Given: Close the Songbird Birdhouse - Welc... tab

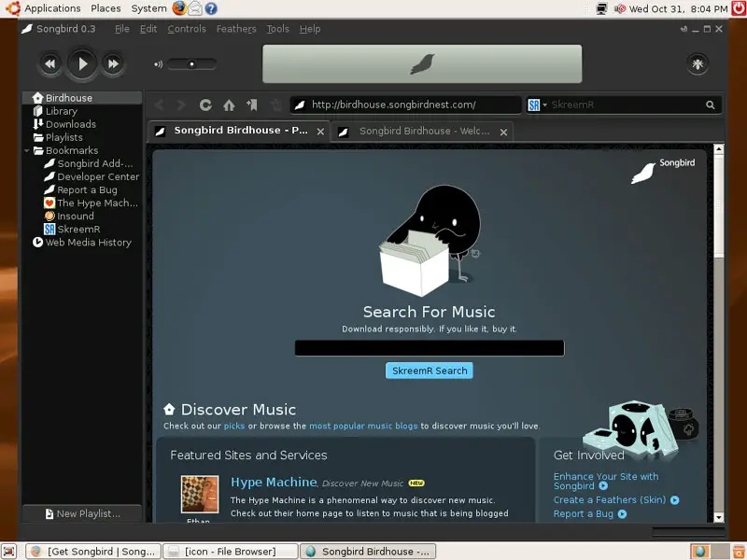Looking at the screenshot, I should (503, 133).
